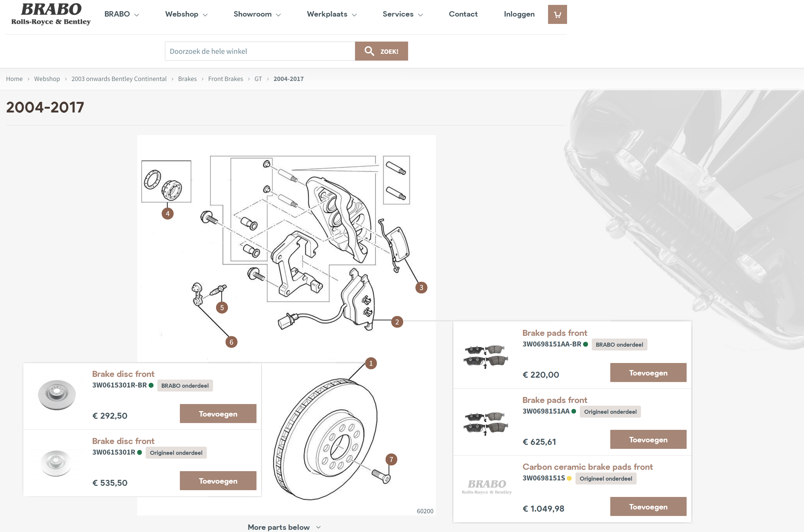The image size is (804, 532).
Task: Open the Inloggen menu item
Action: coord(519,14)
